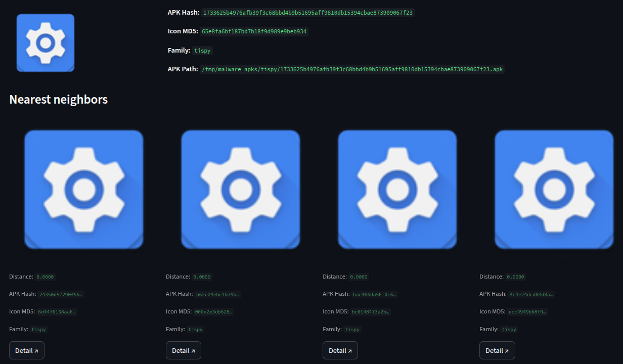Click Icon MD5 ecc4949b68f0 text
This screenshot has width=623, height=364.
[x=527, y=312]
